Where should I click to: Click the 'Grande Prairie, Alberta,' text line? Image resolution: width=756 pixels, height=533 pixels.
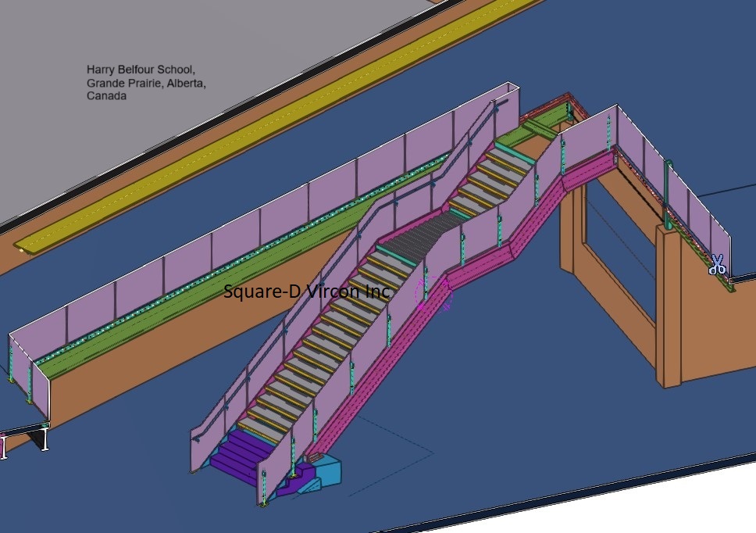[146, 83]
